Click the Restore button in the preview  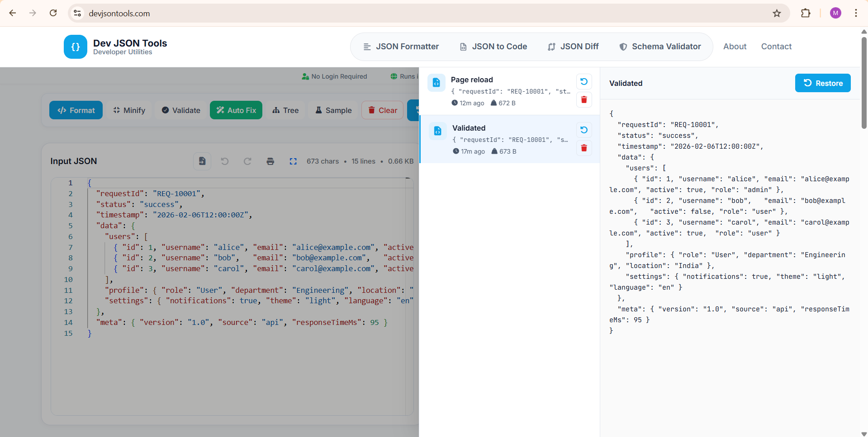coord(822,83)
